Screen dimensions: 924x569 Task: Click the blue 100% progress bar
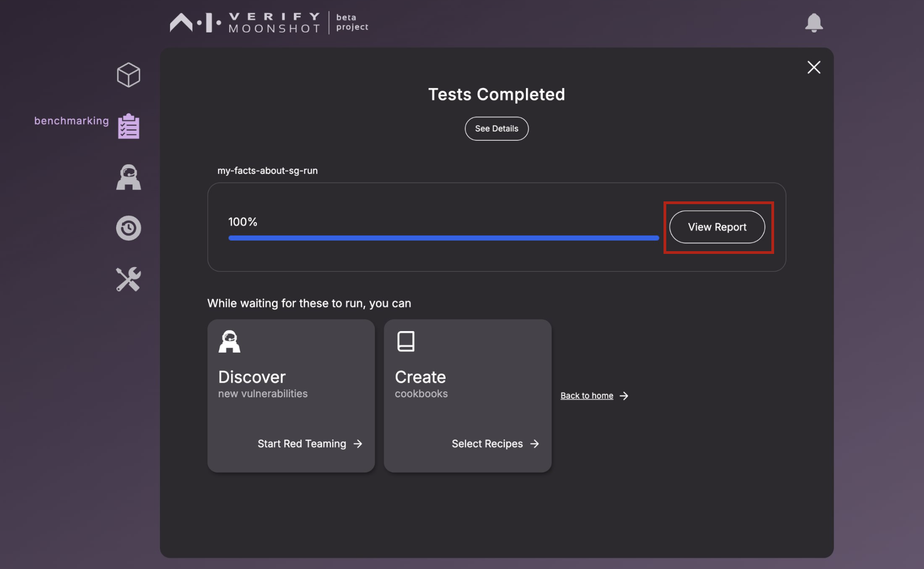coord(444,238)
